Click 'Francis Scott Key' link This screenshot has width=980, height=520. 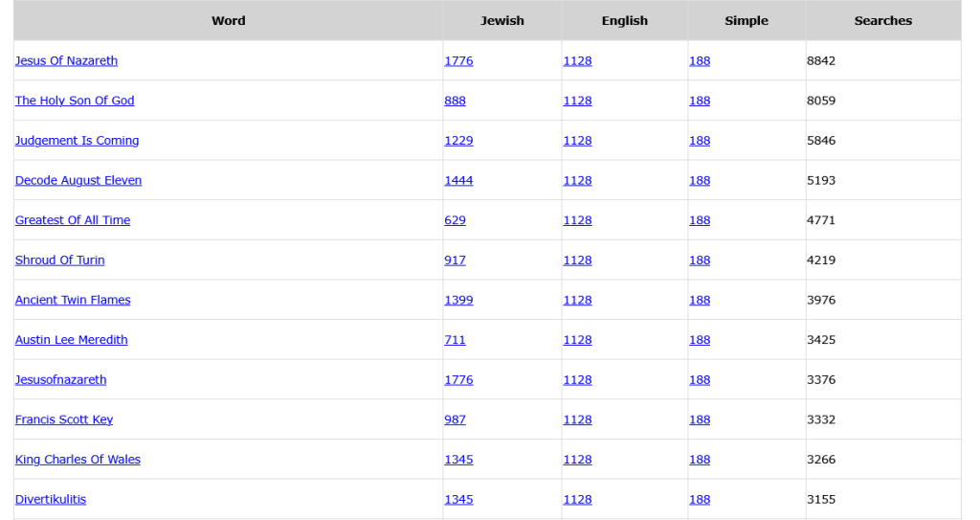(64, 419)
